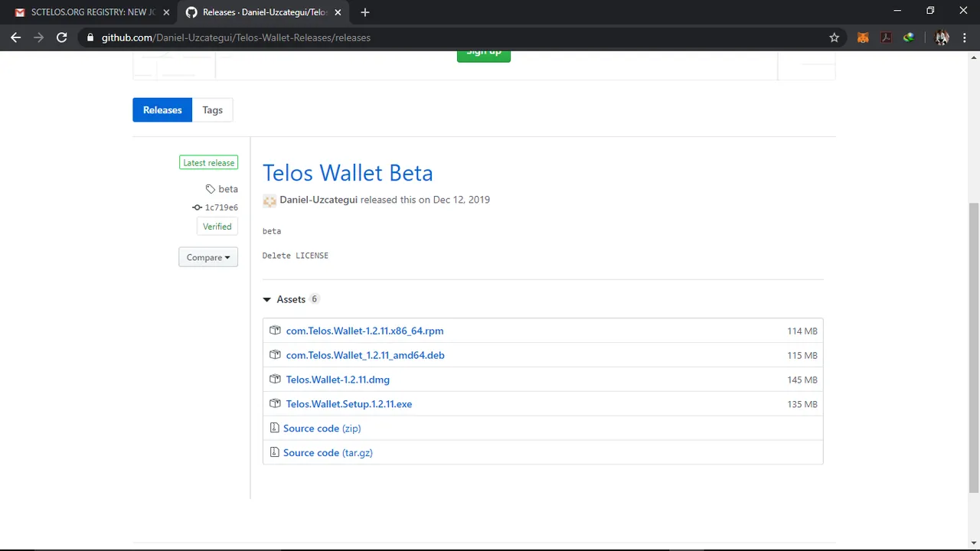The width and height of the screenshot is (980, 551).
Task: Select the 114 MB file size text
Action: point(802,331)
